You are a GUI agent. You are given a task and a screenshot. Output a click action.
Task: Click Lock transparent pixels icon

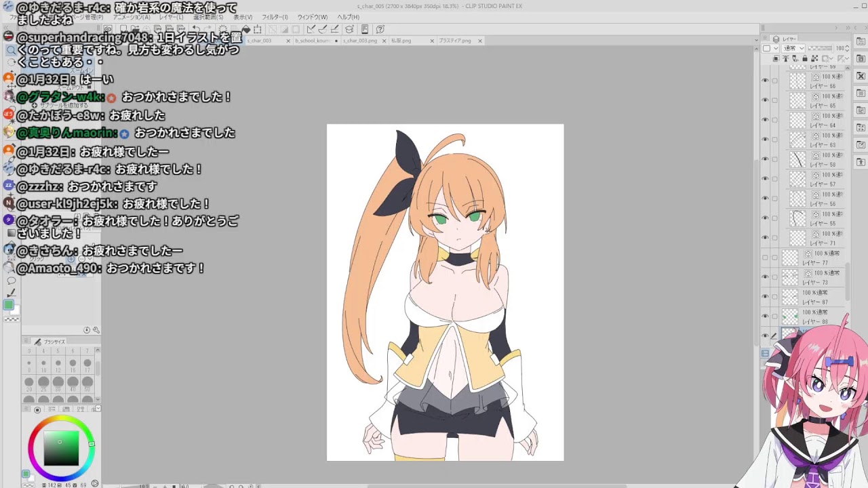814,58
